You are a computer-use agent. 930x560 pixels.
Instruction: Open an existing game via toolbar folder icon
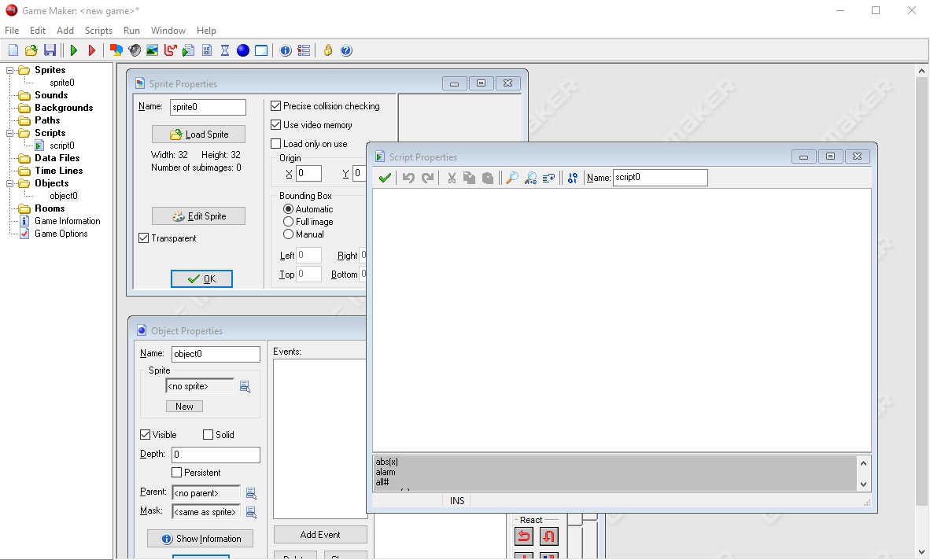coord(31,50)
